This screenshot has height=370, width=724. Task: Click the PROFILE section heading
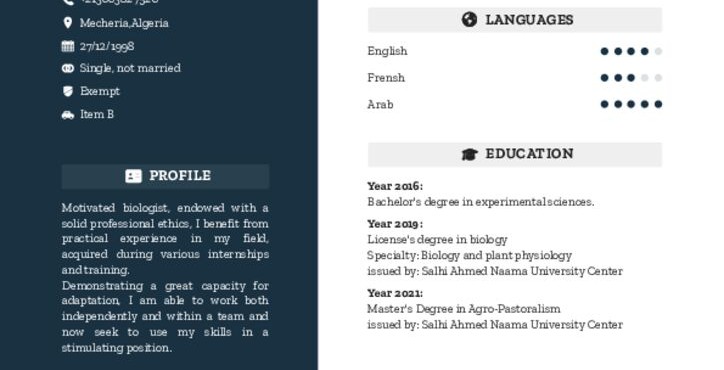(x=180, y=176)
